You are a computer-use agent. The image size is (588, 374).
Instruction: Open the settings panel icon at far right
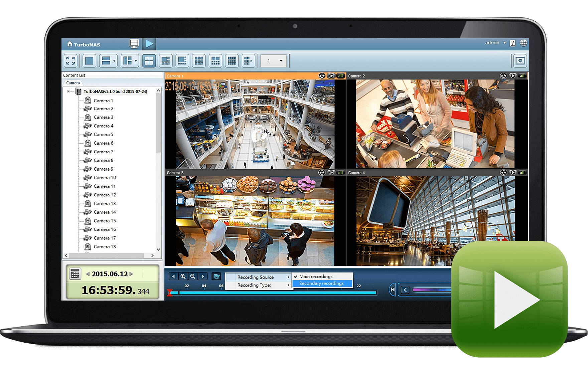pos(520,61)
